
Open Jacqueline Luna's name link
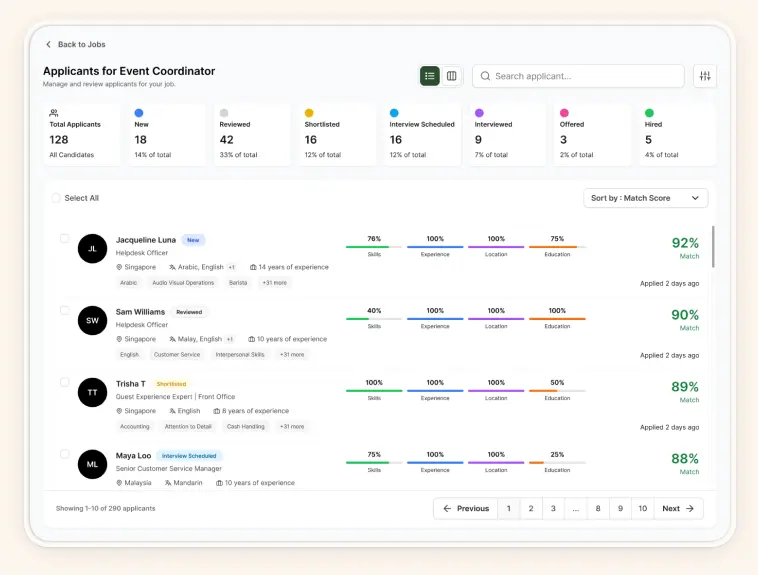point(146,240)
